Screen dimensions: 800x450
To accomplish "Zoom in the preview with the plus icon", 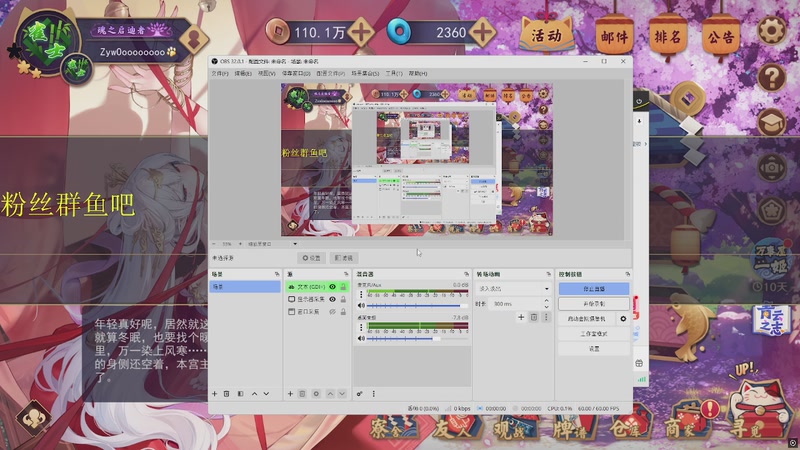I will 240,244.
